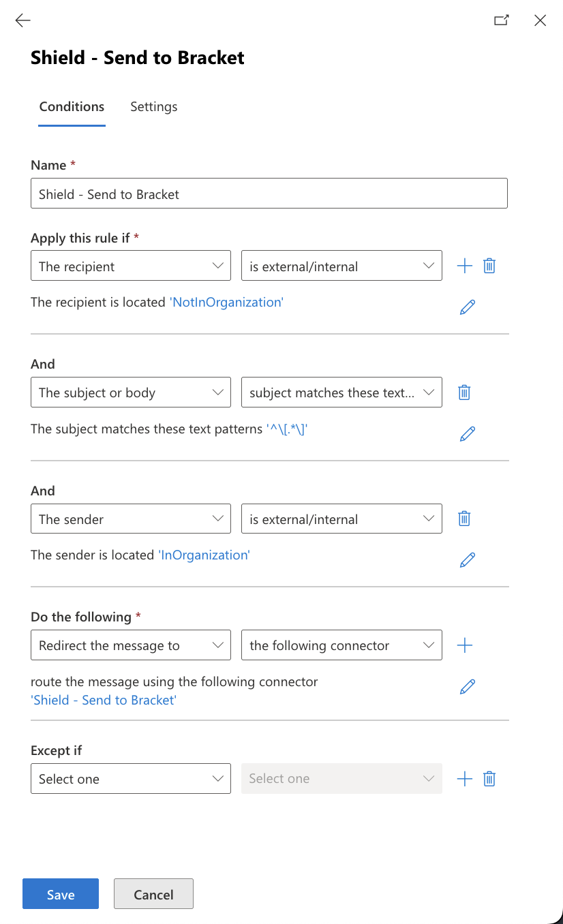Open the Except if 'Select one' dropdown
The width and height of the screenshot is (563, 924).
(131, 778)
